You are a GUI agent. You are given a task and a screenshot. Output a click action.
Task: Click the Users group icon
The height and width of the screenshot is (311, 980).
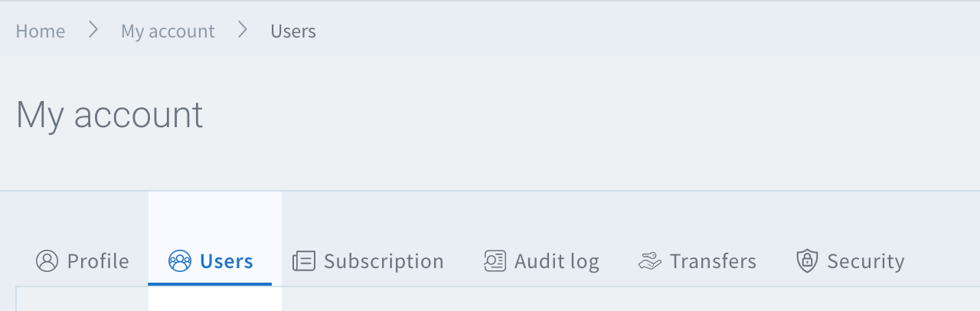(180, 261)
